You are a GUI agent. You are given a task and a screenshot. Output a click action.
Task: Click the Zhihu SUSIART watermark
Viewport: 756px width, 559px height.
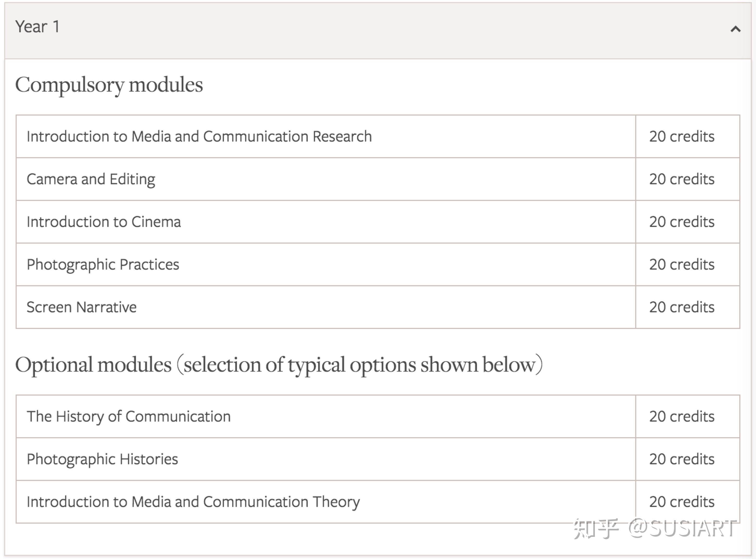click(654, 529)
